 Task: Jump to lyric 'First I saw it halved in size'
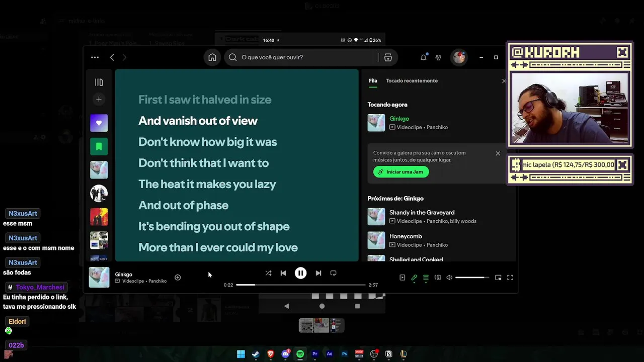point(205,100)
